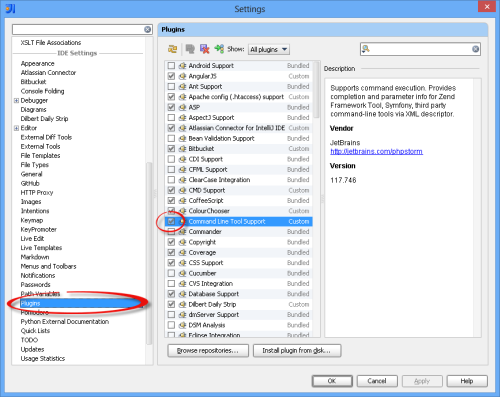Open the jetbrains.com/phpstorm vendor link
The image size is (500, 397).
coord(376,151)
